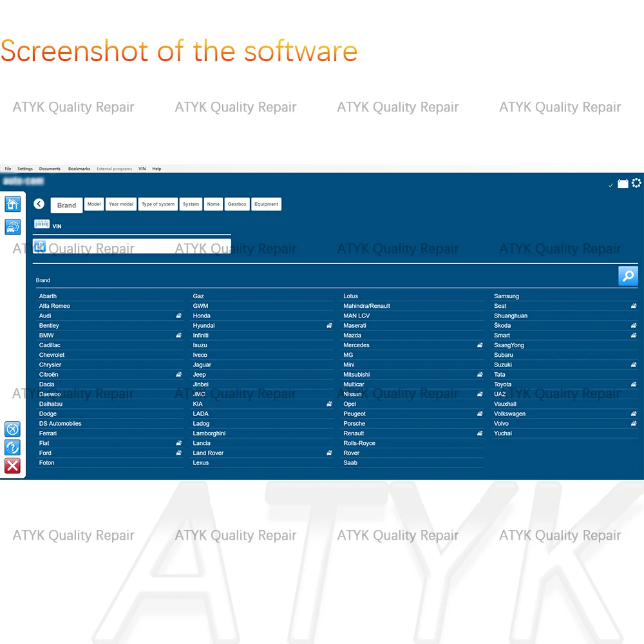
Task: Click the car icon beside Audi
Action: coord(178,316)
